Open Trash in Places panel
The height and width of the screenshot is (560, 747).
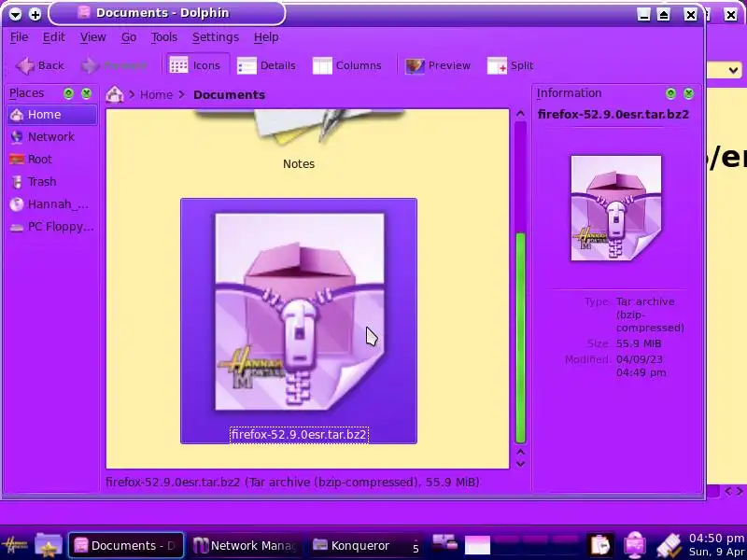[x=52, y=182]
